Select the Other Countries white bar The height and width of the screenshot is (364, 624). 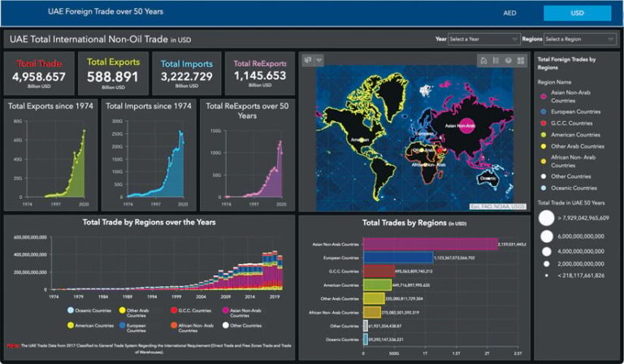366,326
